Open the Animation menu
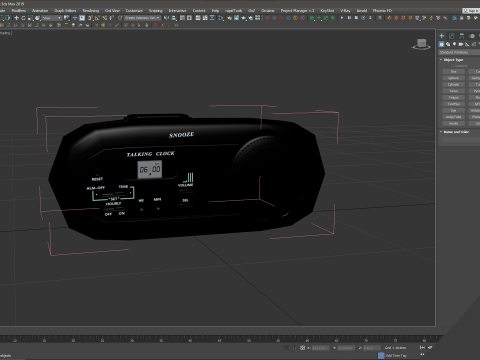 (x=40, y=11)
